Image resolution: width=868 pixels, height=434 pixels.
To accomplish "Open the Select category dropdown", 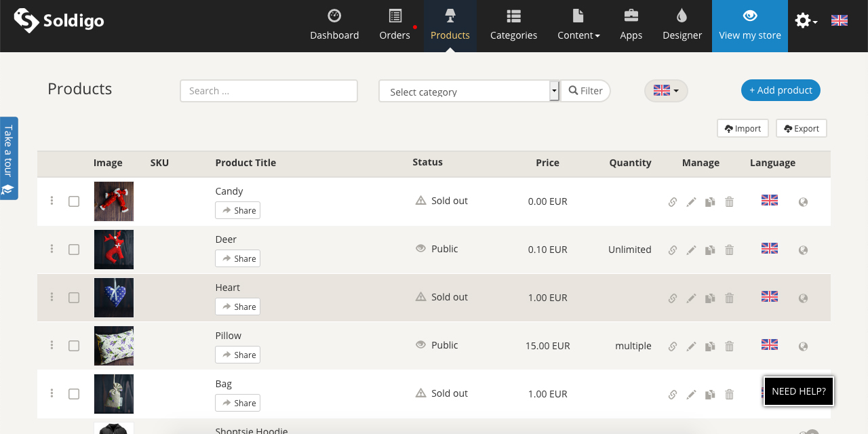I will click(469, 91).
